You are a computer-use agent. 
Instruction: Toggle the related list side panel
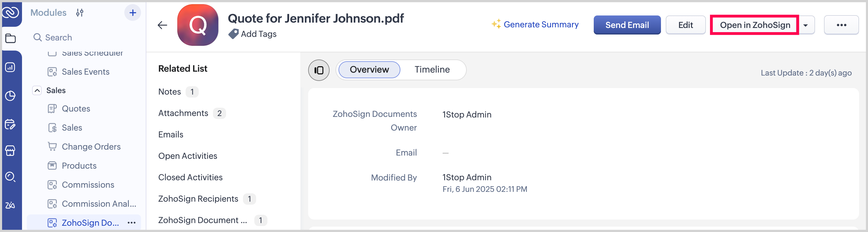[x=318, y=70]
